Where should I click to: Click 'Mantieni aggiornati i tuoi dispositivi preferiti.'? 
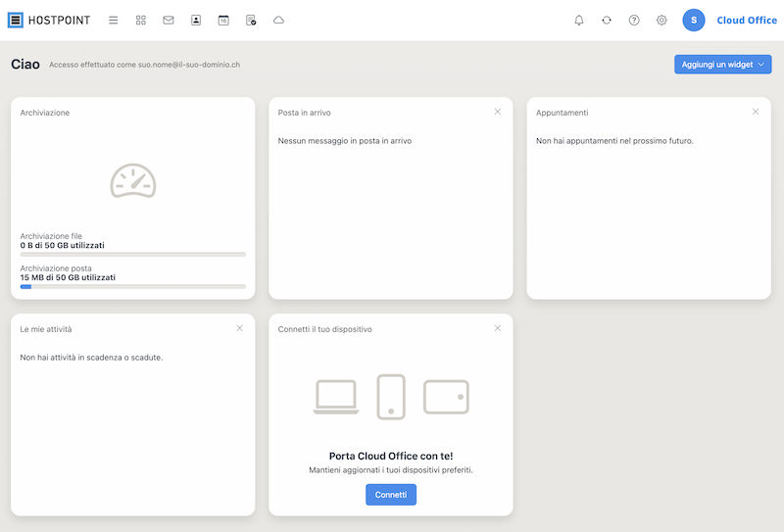coord(391,470)
